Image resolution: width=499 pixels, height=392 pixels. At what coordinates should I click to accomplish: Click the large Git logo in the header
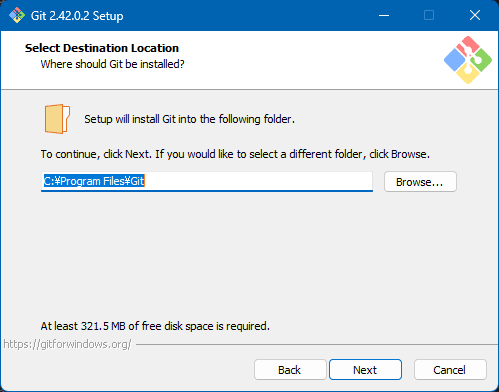pyautogui.click(x=468, y=60)
